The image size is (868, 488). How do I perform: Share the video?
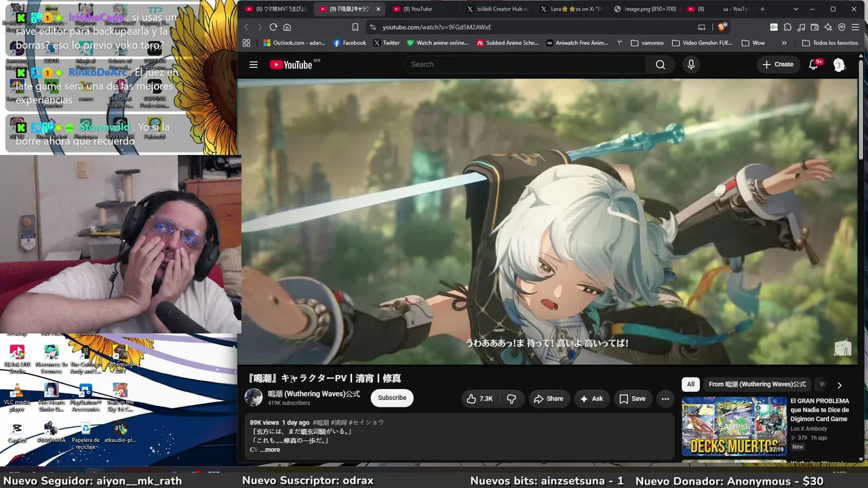pos(548,399)
